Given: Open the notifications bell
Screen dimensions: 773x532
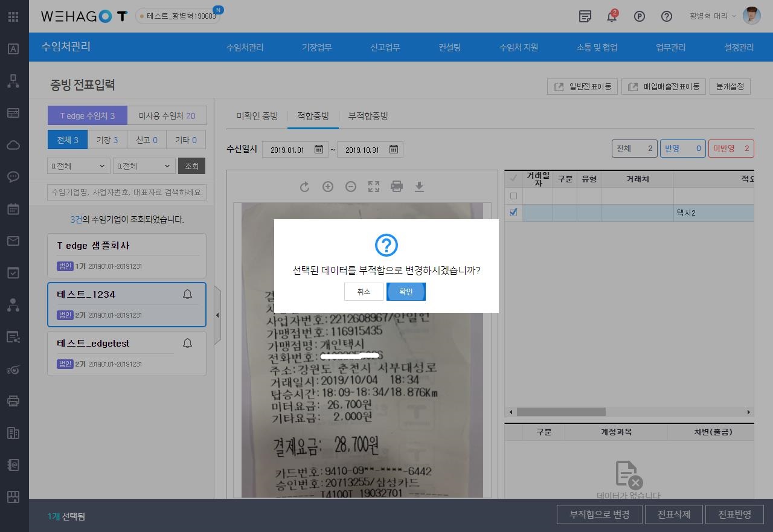Looking at the screenshot, I should pos(612,16).
